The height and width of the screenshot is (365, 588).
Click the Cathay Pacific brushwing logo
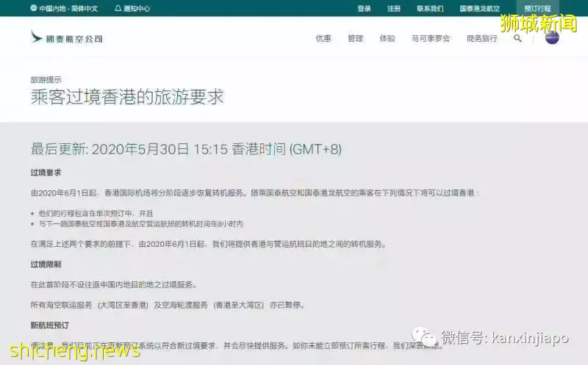(36, 37)
